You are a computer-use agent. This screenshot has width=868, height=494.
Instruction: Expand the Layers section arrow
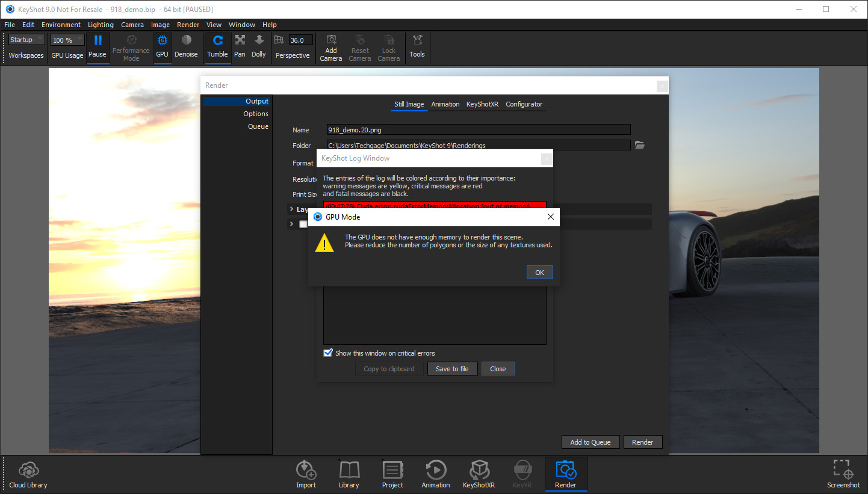point(292,209)
